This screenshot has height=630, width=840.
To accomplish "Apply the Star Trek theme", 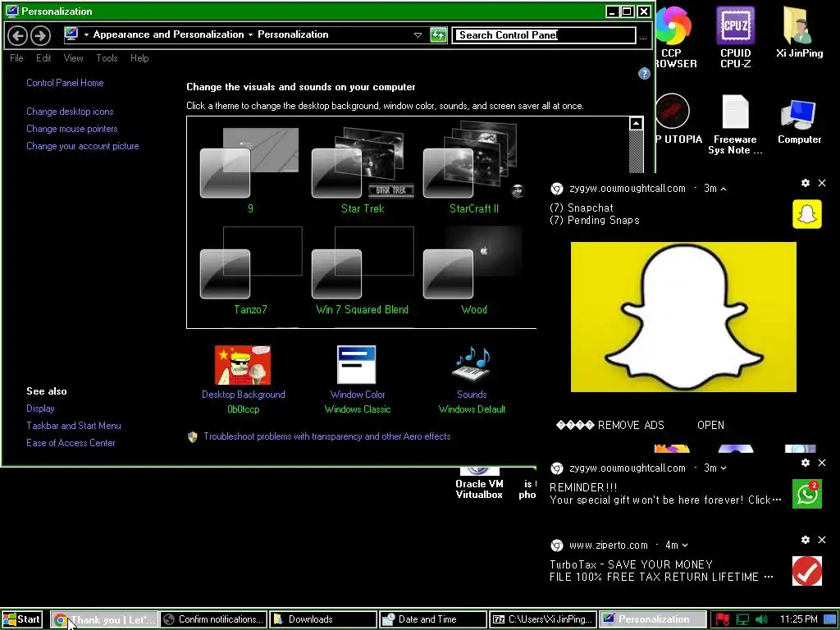I will pos(363,171).
